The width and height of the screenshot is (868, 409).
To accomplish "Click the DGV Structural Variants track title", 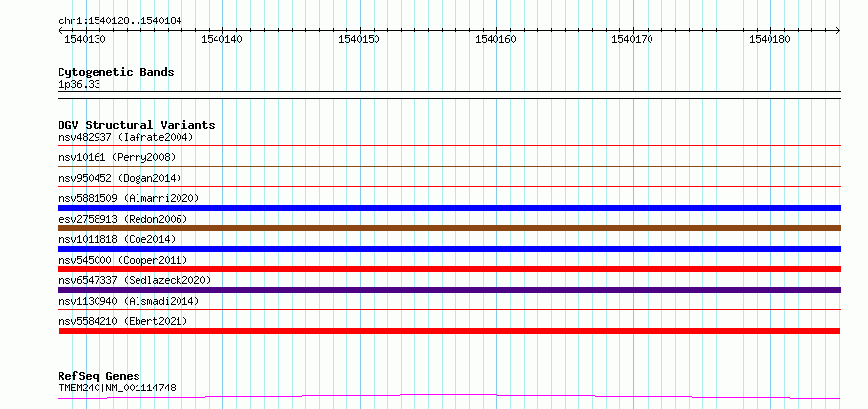I will pos(137,125).
